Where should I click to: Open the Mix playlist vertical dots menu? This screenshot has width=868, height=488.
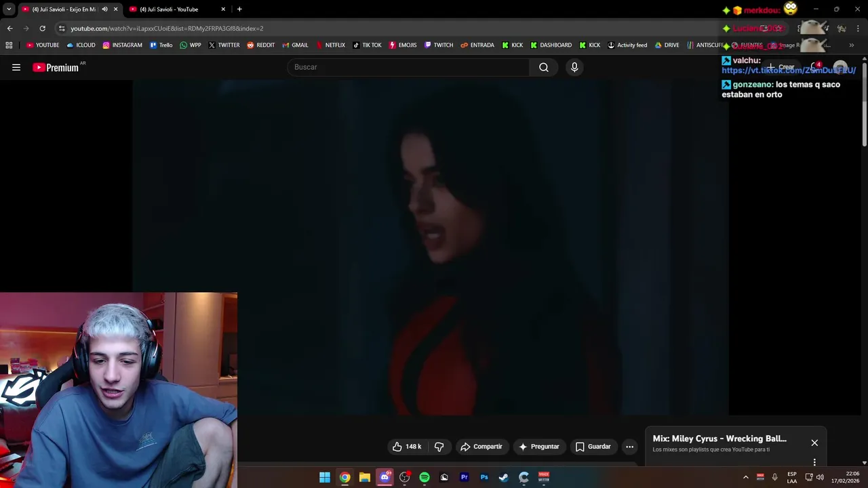tap(814, 462)
